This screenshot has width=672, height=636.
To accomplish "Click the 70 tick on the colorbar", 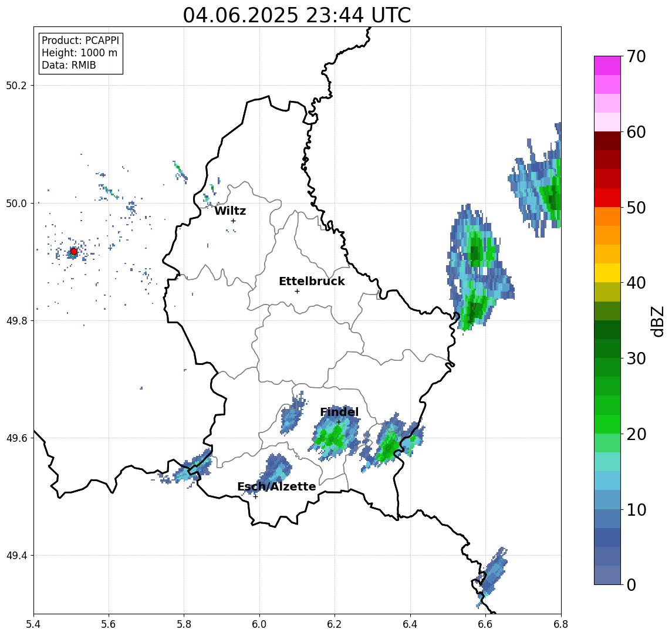I will 636,56.
